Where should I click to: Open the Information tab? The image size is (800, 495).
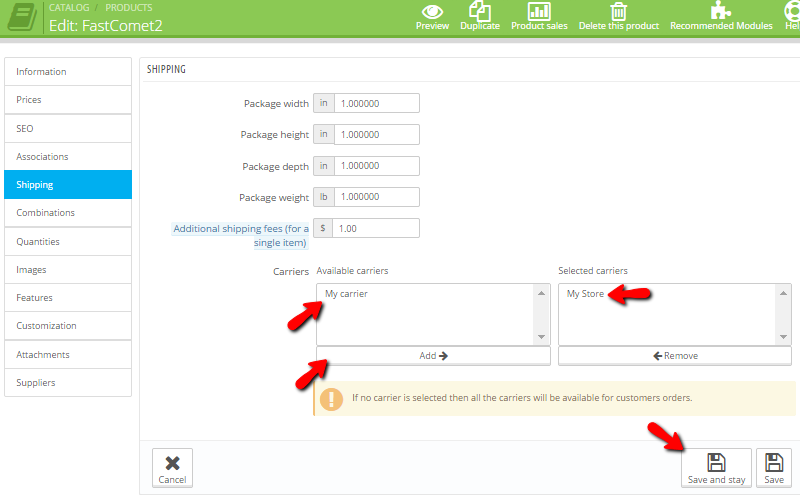(x=68, y=71)
